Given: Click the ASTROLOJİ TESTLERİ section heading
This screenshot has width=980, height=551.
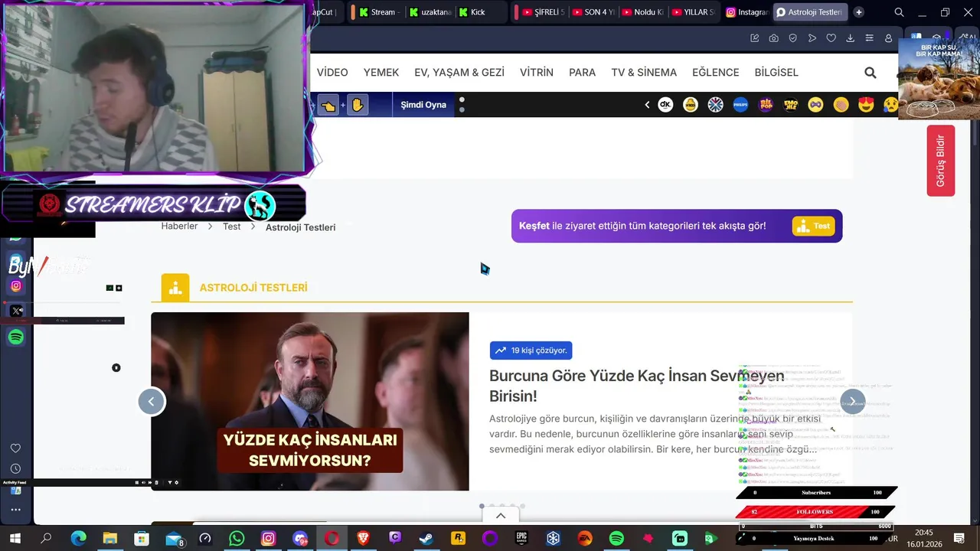Looking at the screenshot, I should coord(253,288).
